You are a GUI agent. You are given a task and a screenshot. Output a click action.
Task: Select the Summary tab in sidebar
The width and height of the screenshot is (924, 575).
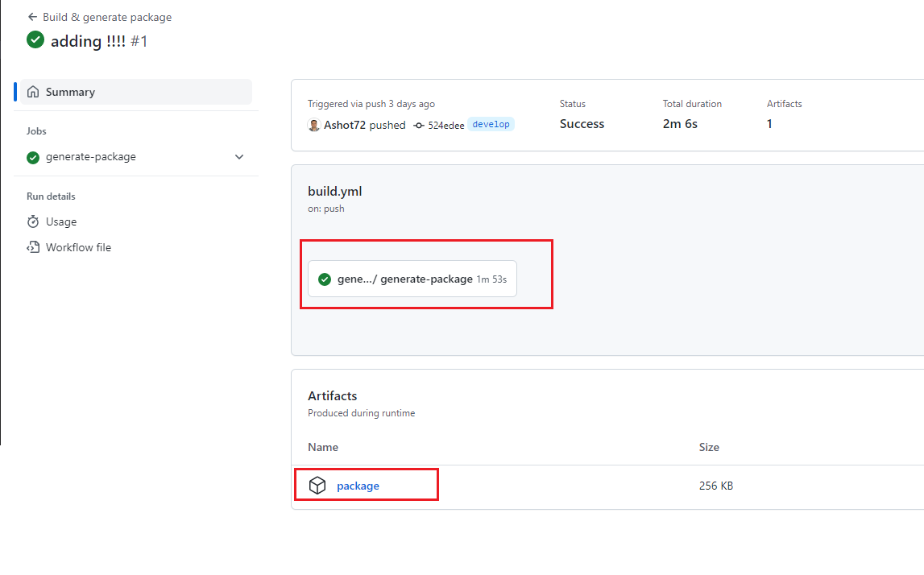(x=70, y=92)
